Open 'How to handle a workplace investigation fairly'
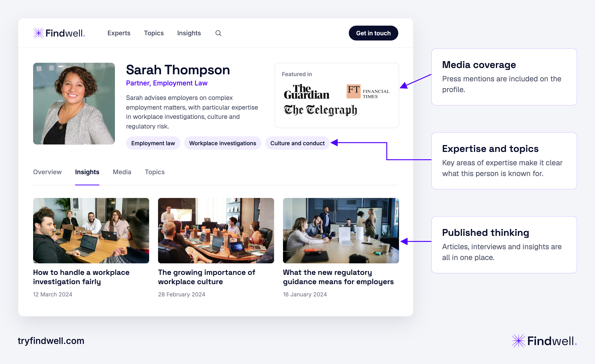The width and height of the screenshot is (595, 364). [81, 277]
